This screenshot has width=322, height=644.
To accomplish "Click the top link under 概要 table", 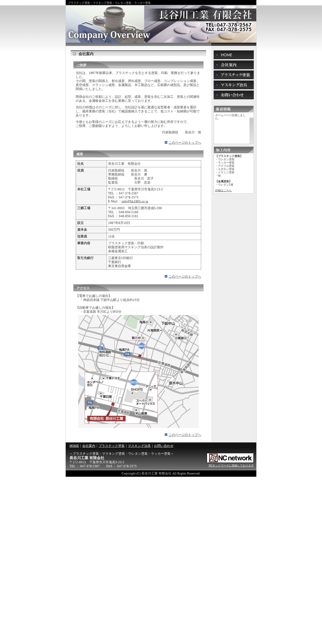I will coord(185,277).
